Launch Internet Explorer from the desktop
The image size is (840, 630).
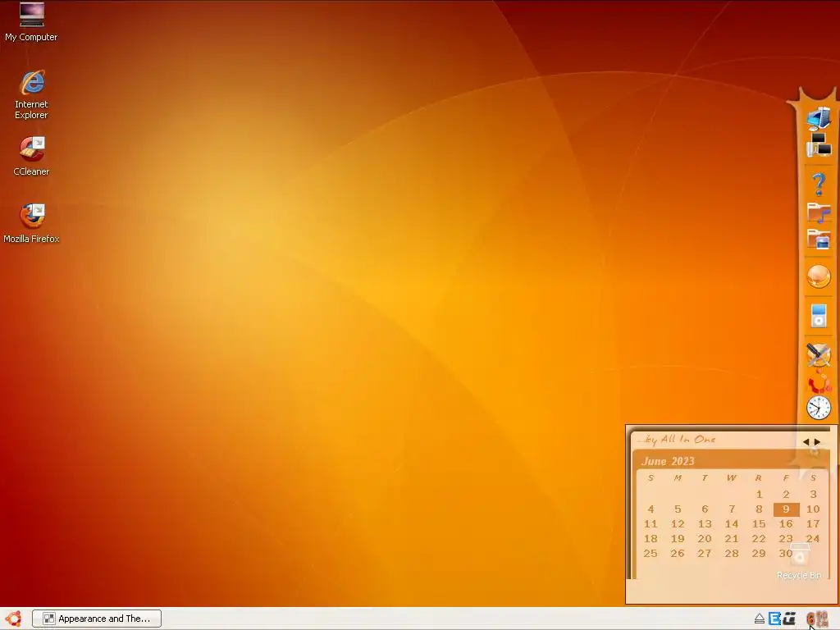coord(31,94)
